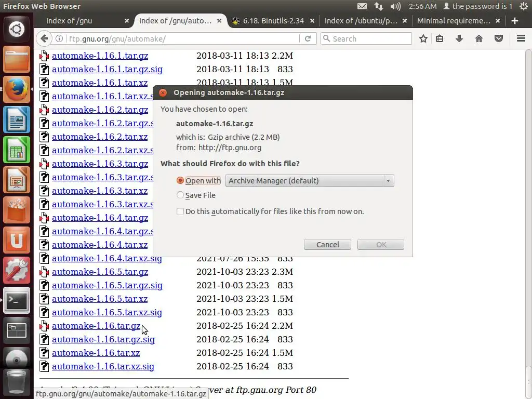Open the automake-1.16.tar.gz.sig link

point(103,339)
